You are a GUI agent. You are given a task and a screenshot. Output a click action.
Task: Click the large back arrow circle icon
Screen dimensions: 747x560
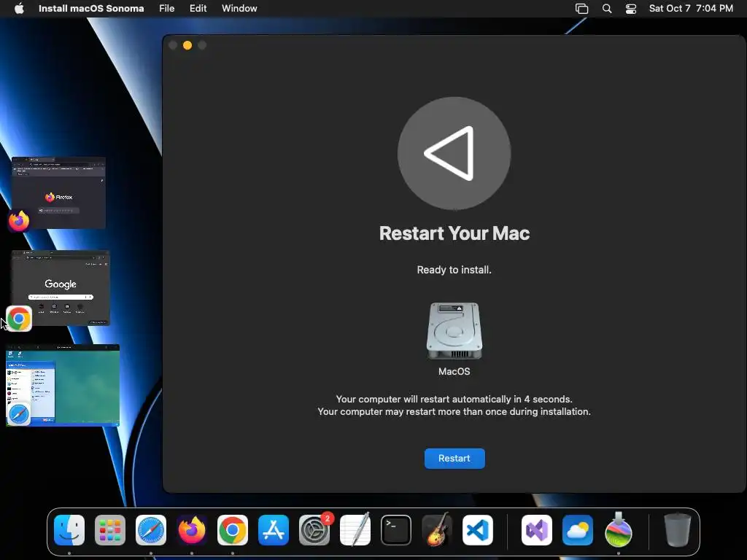click(454, 153)
